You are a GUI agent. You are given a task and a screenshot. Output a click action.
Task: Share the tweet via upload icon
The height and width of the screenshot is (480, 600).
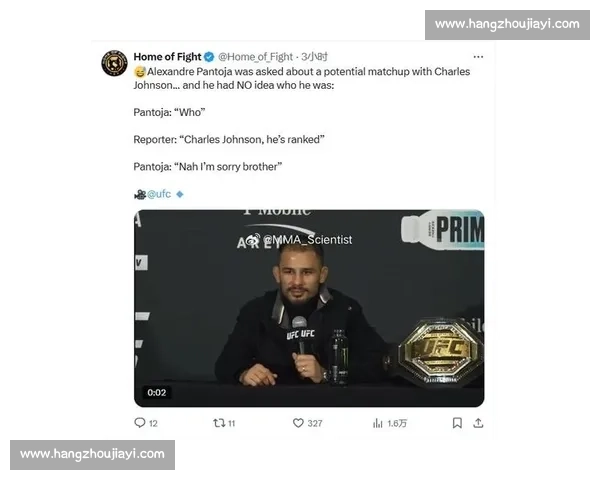pos(478,423)
